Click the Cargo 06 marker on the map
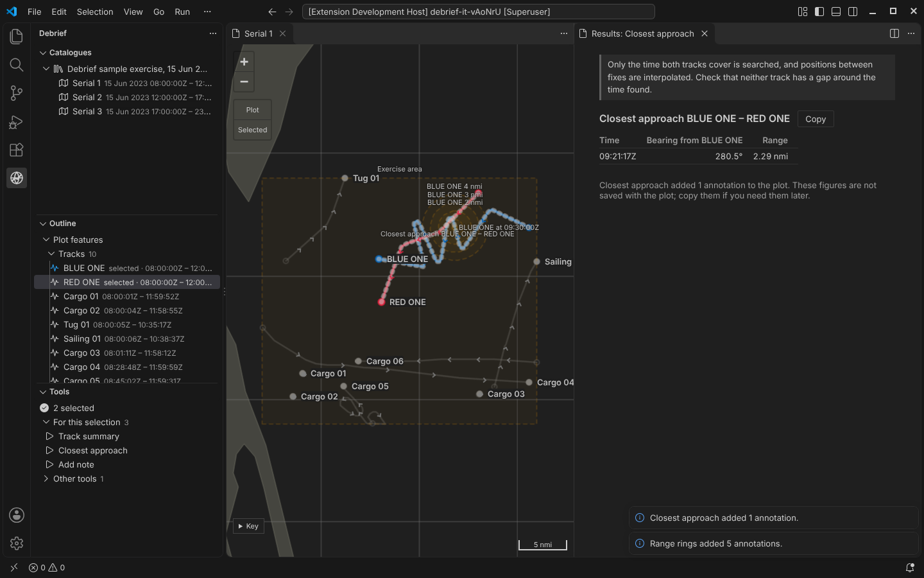This screenshot has height=578, width=924. coord(358,361)
